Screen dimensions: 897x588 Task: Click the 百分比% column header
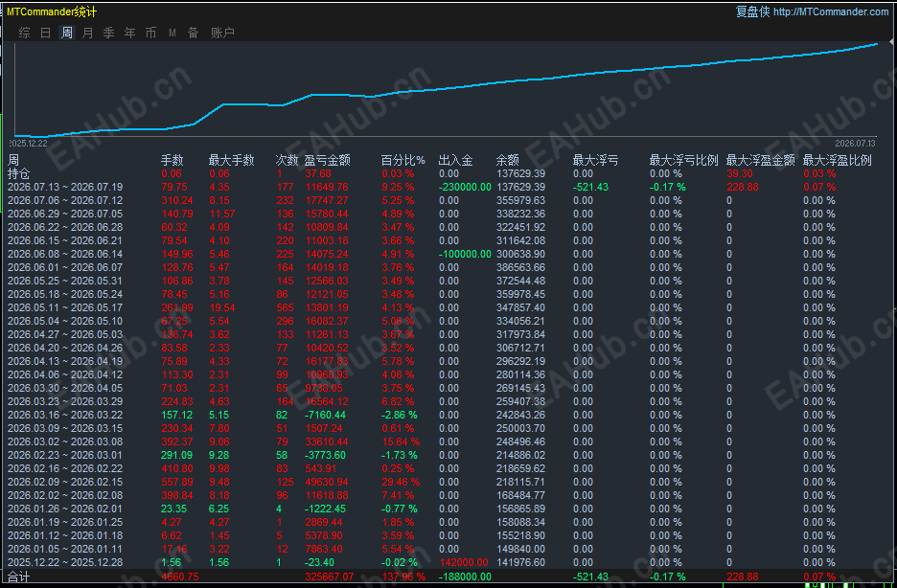click(403, 161)
